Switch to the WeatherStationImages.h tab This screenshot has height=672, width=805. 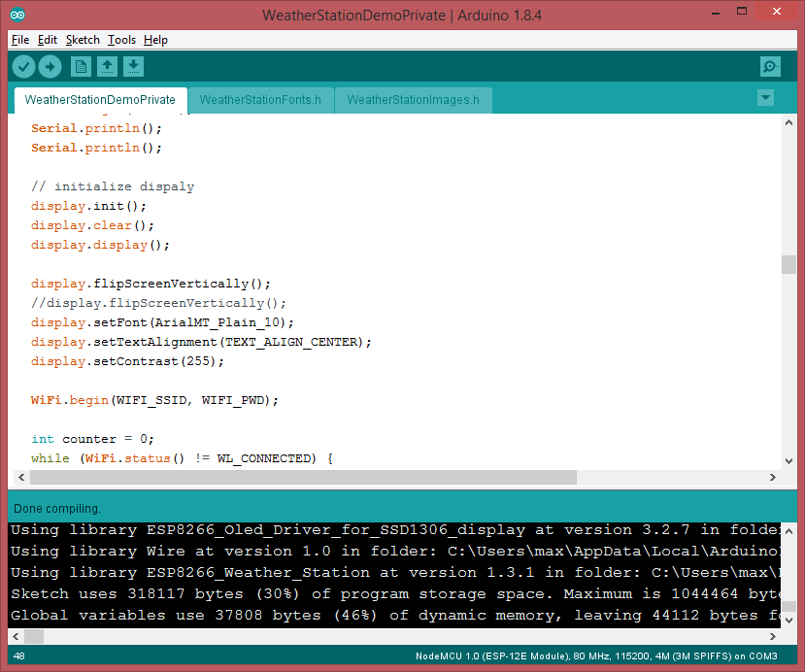(413, 100)
